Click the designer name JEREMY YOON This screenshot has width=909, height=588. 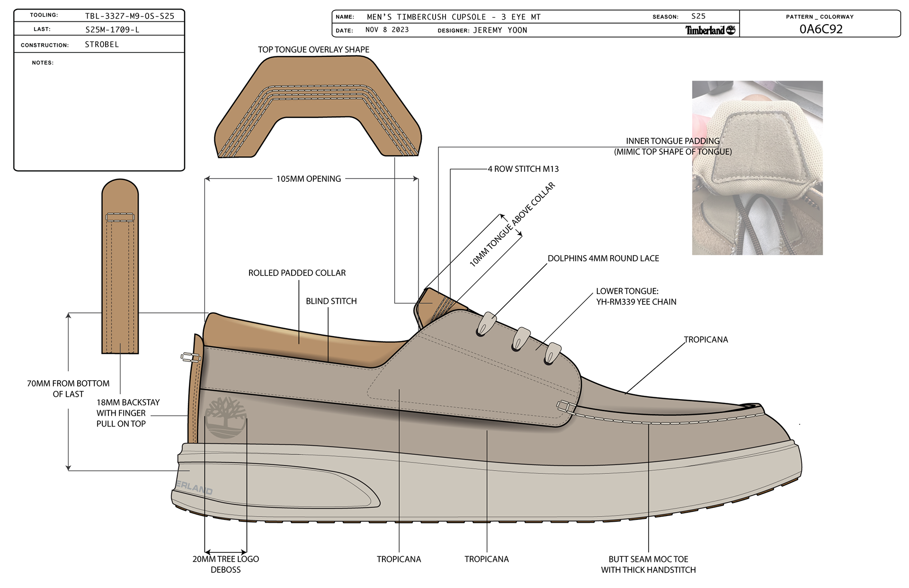coord(500,30)
